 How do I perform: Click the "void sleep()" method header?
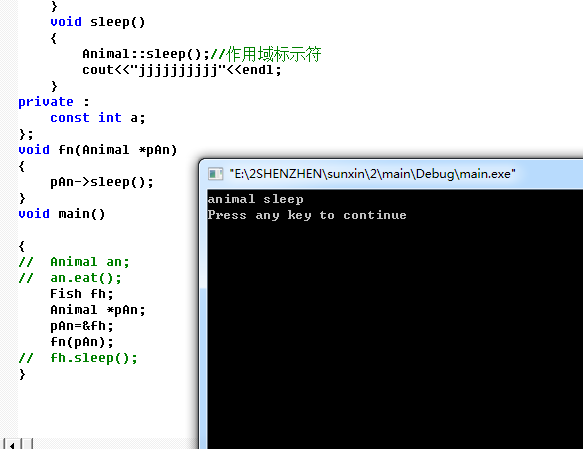pyautogui.click(x=98, y=22)
